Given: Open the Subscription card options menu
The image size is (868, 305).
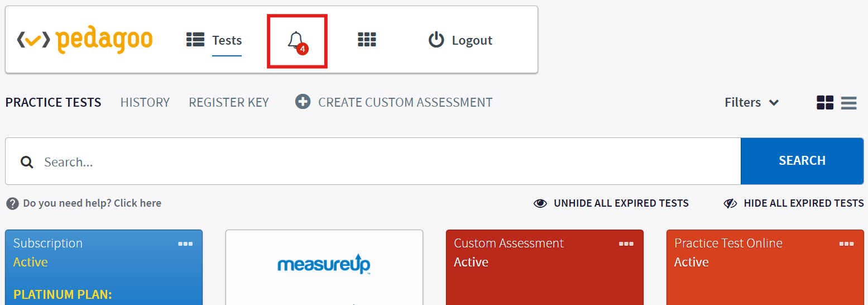Looking at the screenshot, I should click(185, 244).
